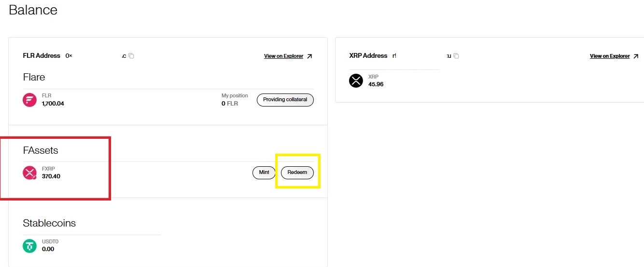This screenshot has height=267, width=644.
Task: Click the Flare section heading
Action: pos(34,77)
